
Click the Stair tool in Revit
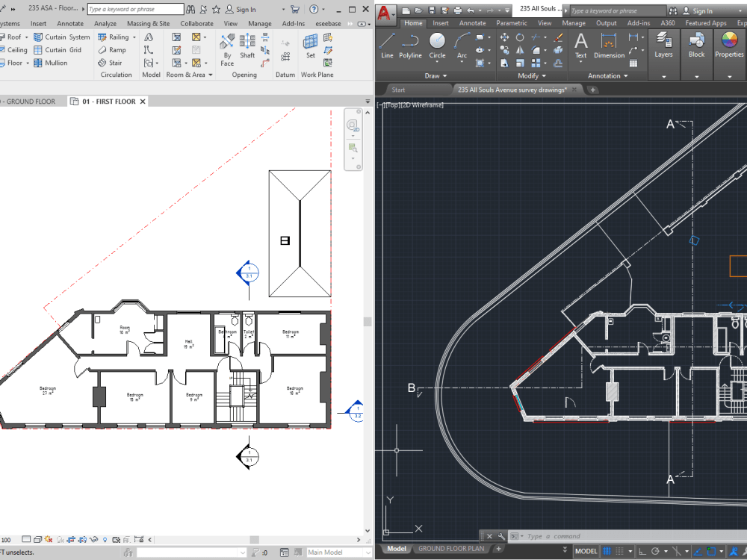coord(110,63)
